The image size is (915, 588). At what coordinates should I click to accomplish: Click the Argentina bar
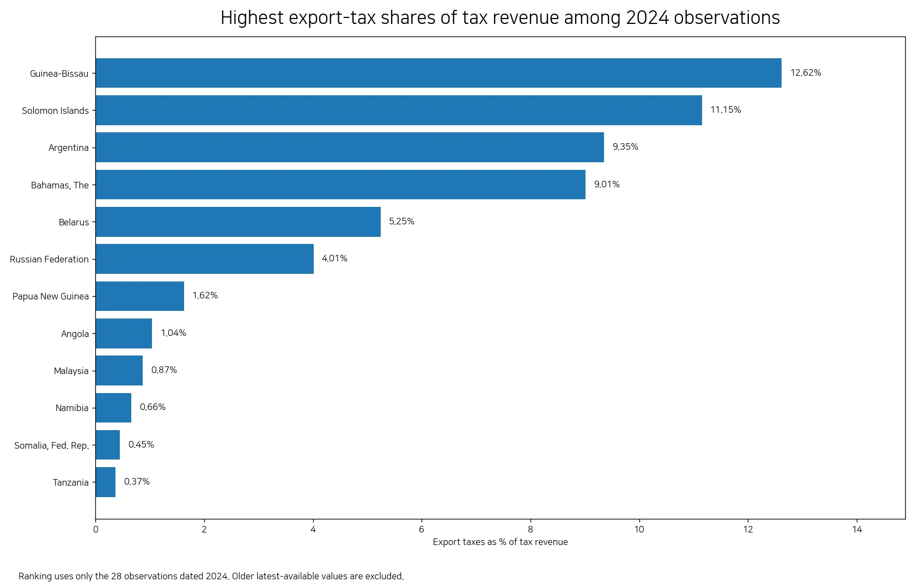click(350, 147)
